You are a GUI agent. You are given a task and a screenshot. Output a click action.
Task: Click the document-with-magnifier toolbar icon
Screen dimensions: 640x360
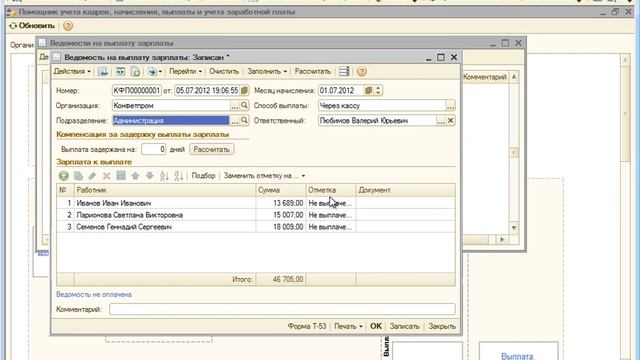pyautogui.click(x=135, y=71)
